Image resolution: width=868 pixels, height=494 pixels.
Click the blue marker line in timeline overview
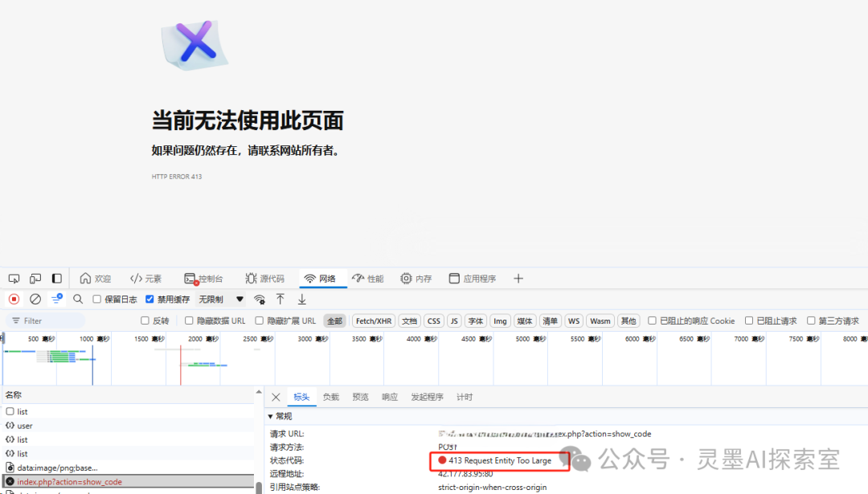tap(92, 365)
